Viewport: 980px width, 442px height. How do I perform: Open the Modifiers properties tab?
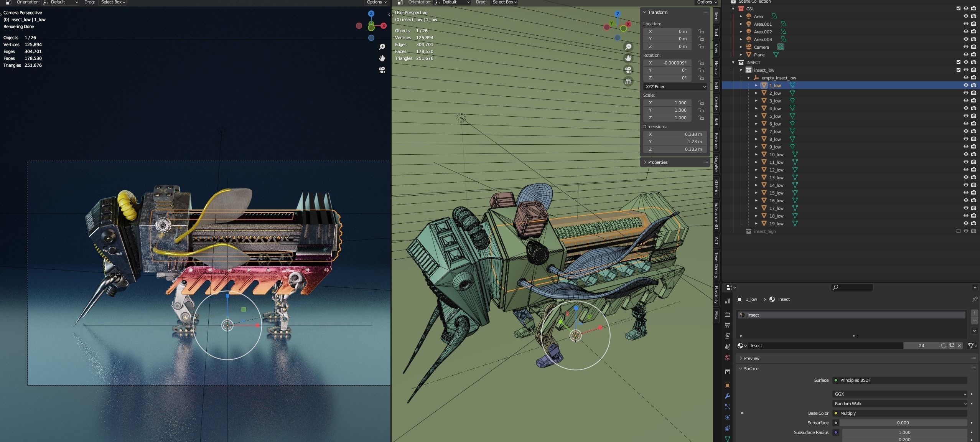click(727, 396)
